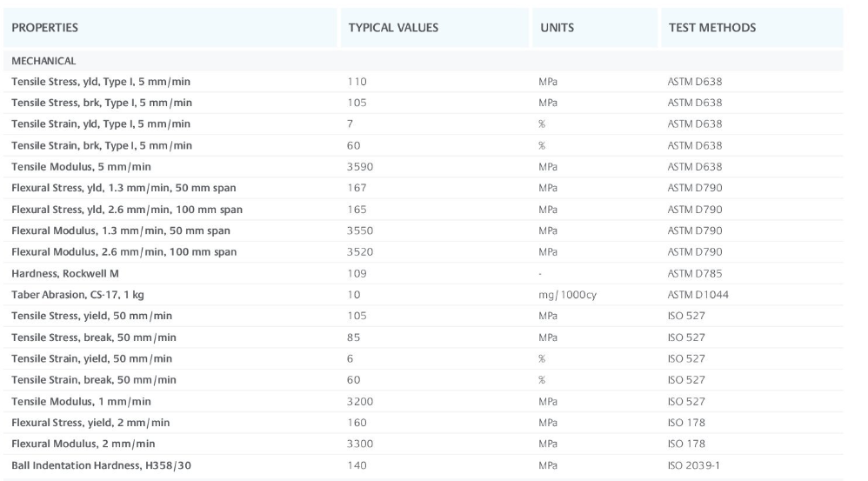Screen dimensions: 868x481
Task: Click value 3590 for Tensile Modulus
Action: 360,167
